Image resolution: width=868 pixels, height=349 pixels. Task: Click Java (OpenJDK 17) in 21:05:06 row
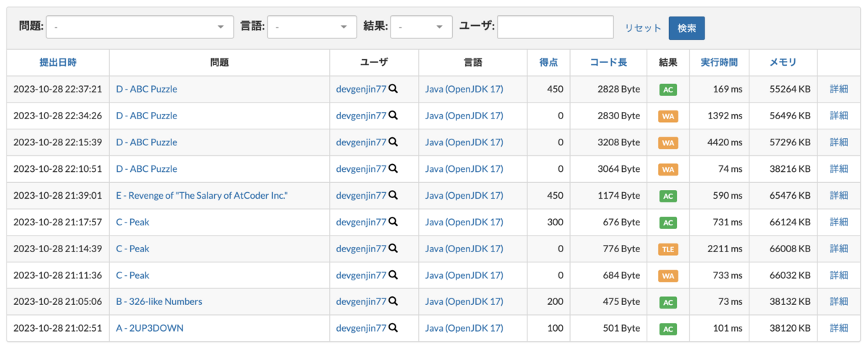point(464,301)
